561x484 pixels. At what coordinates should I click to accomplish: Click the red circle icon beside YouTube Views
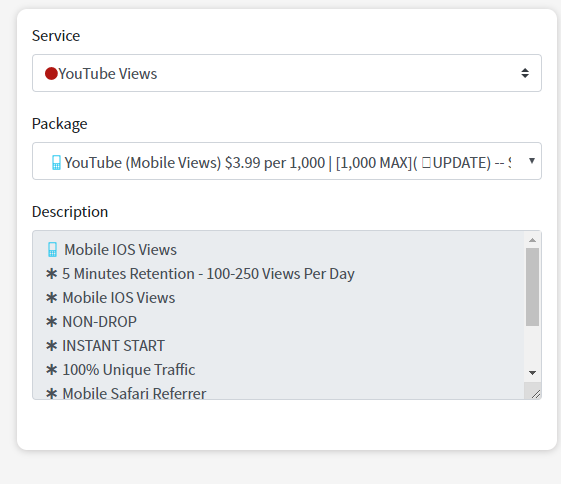click(x=51, y=73)
